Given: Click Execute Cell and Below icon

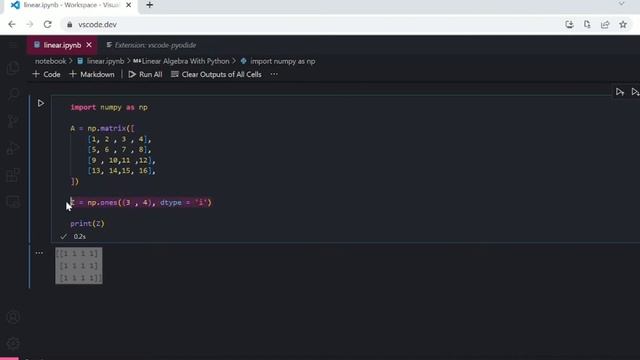Looking at the screenshot, I should pos(635,92).
